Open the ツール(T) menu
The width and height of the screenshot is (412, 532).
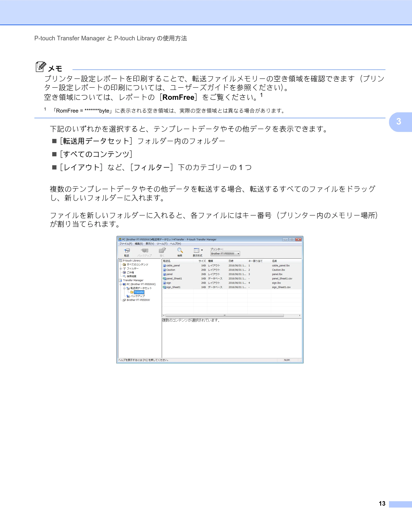(x=162, y=244)
